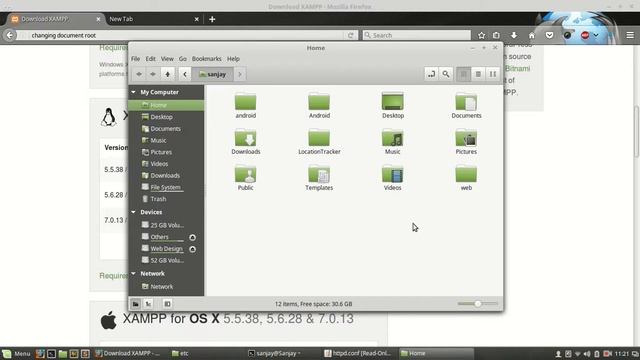Open the Go menu
The image size is (640, 360).
pos(182,59)
